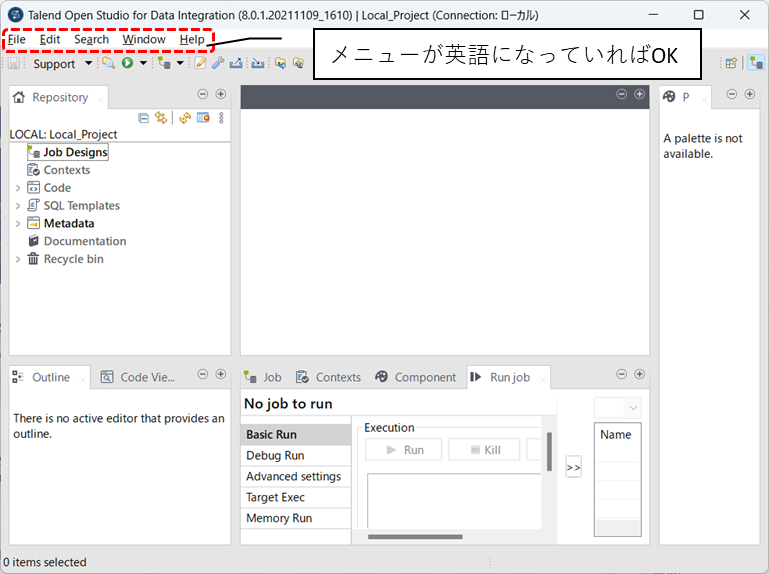Click Collapse All icon in Repository panel

coord(143,118)
